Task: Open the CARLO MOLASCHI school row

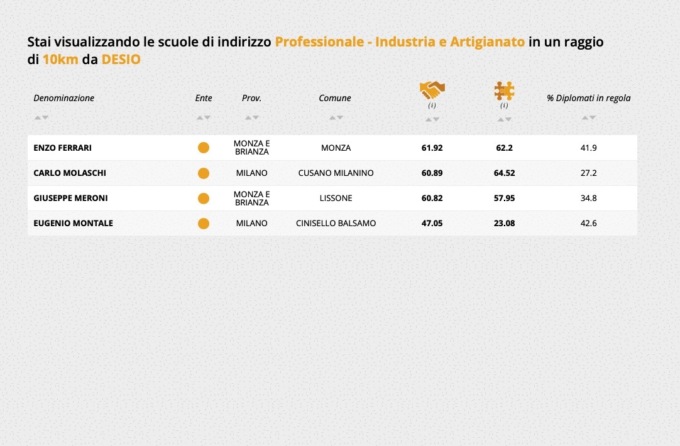Action: [x=332, y=173]
